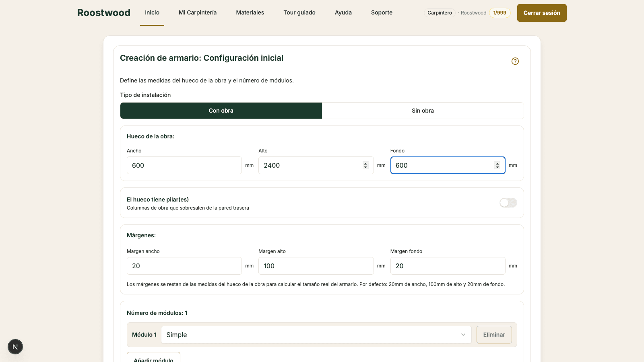Open Tour guiado from navigation
Viewport: 644px width, 362px height.
299,12
